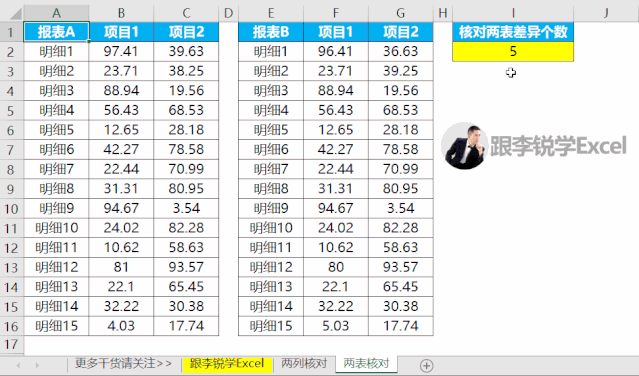Select cell C2 with value 39.63

pos(186,51)
